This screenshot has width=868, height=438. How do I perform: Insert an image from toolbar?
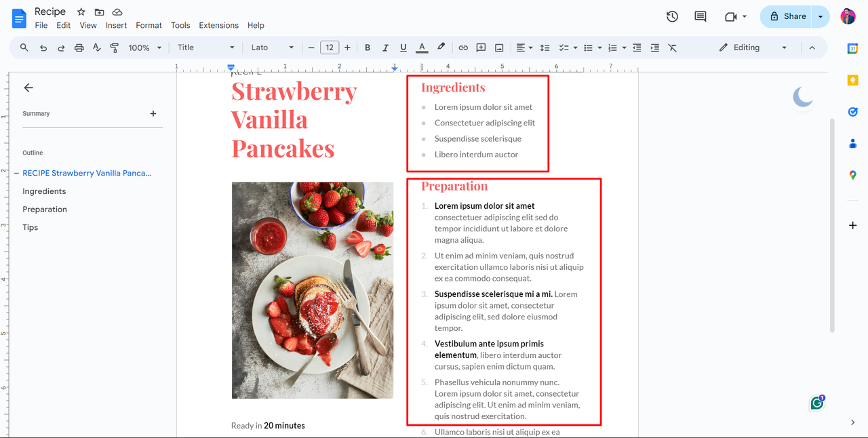tap(499, 47)
